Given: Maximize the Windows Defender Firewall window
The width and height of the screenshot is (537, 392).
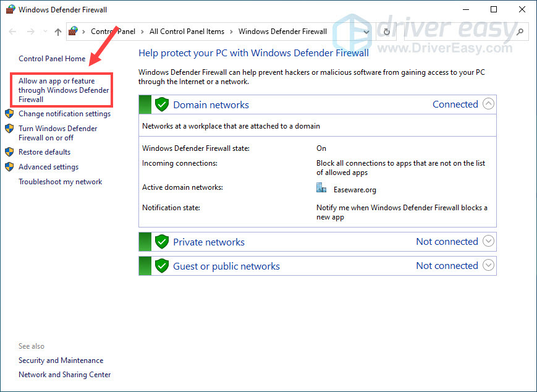Looking at the screenshot, I should click(x=494, y=10).
